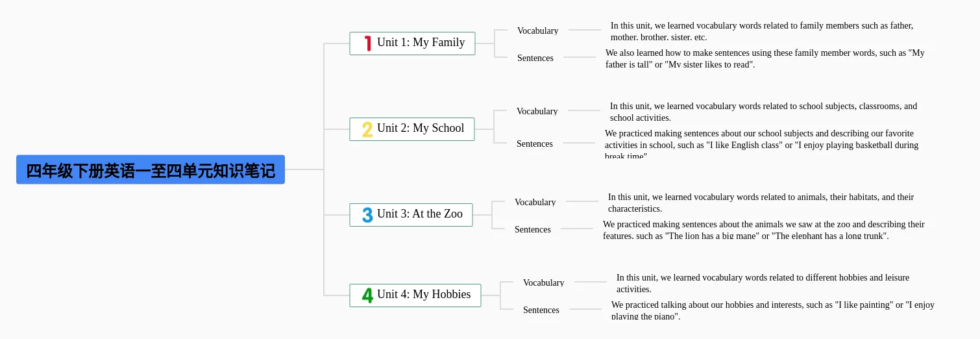This screenshot has width=980, height=339.
Task: Pick Vocabulary node of Unit 3
Action: (x=535, y=202)
